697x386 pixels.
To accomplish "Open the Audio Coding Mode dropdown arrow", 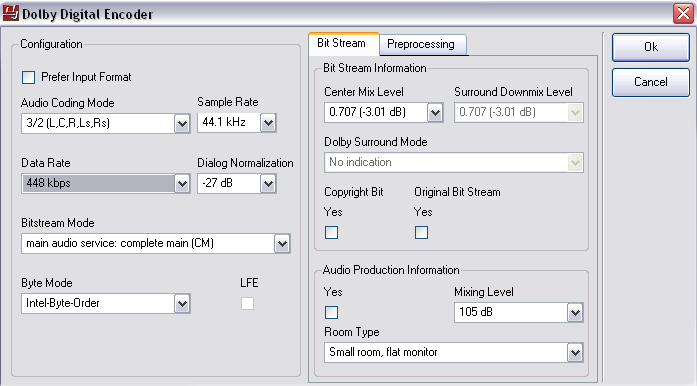I will click(182, 123).
